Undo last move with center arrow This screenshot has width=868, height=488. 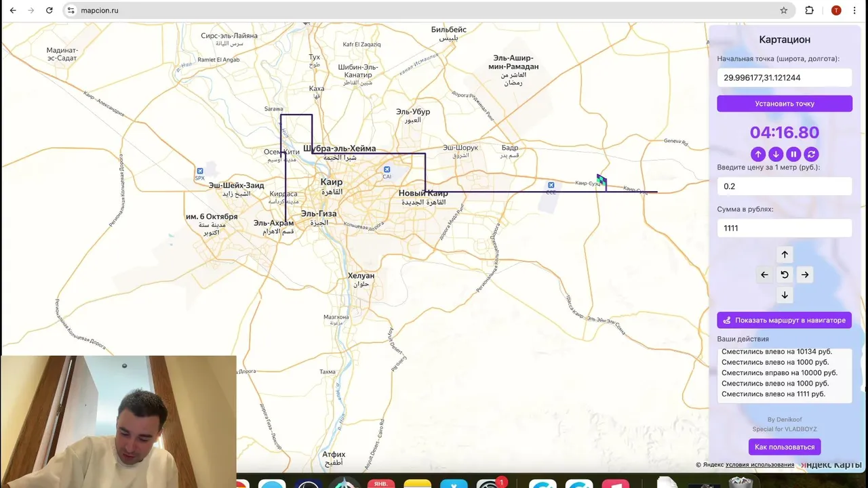[x=785, y=274]
